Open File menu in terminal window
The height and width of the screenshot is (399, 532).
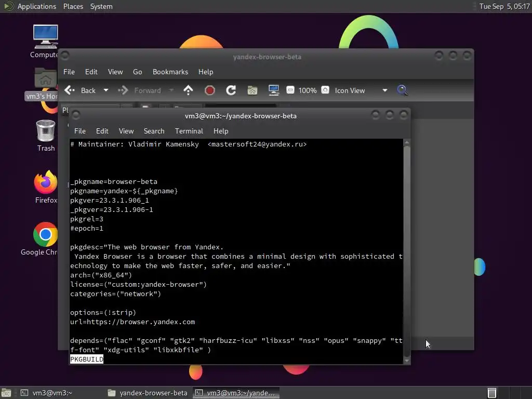79,131
